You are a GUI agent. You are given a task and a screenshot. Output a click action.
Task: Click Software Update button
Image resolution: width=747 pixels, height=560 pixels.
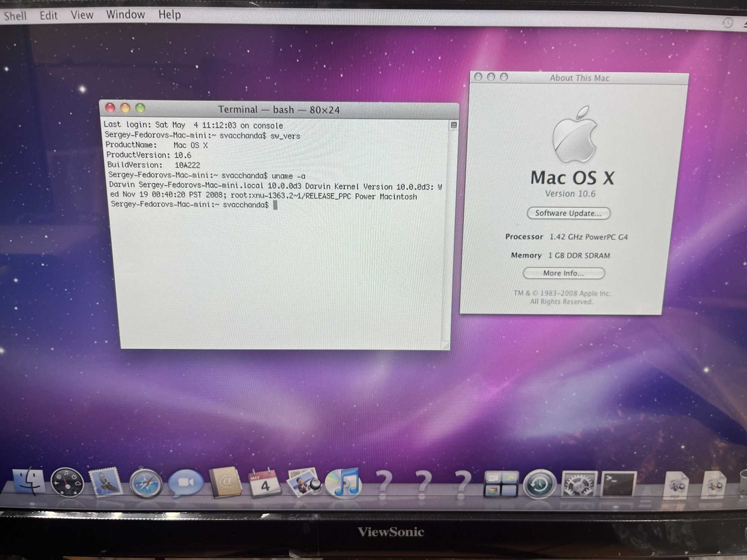tap(568, 213)
